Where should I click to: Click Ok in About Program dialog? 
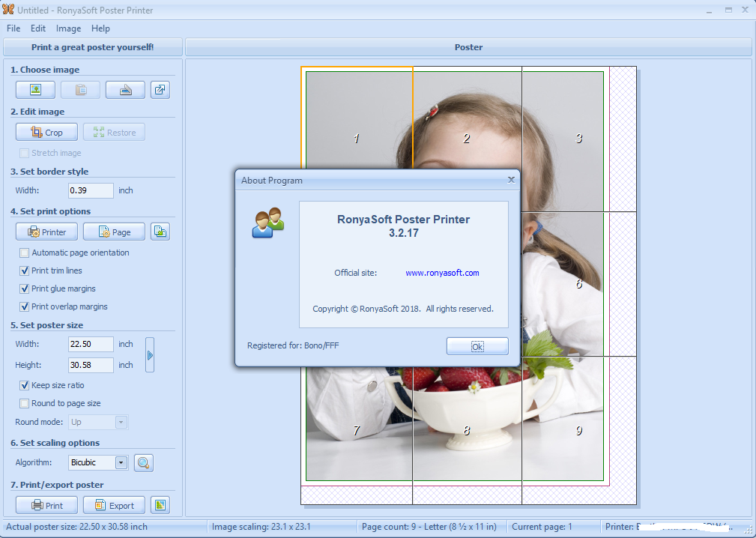click(477, 346)
